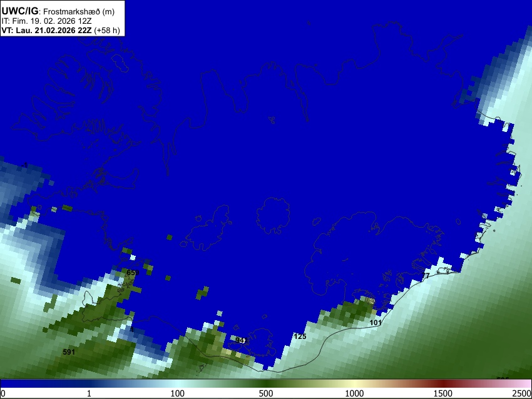Click the colorbar tick label 100
This screenshot has height=399, width=532.
click(178, 393)
